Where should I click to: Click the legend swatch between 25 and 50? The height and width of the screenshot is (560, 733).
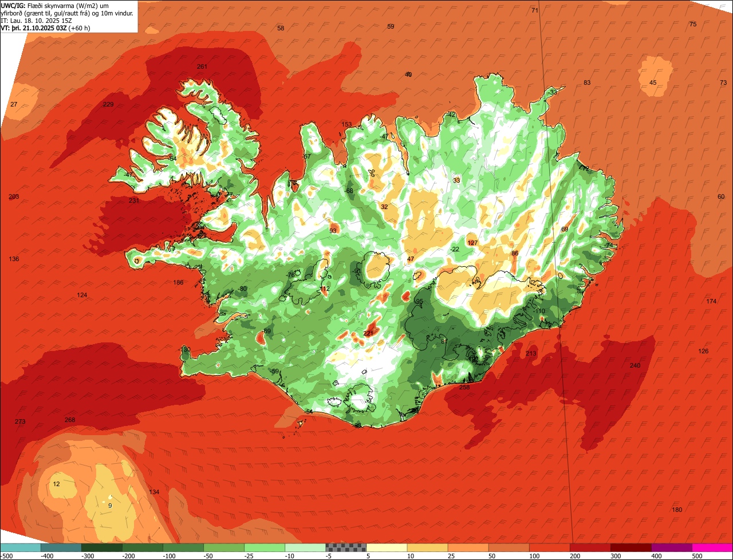click(468, 547)
